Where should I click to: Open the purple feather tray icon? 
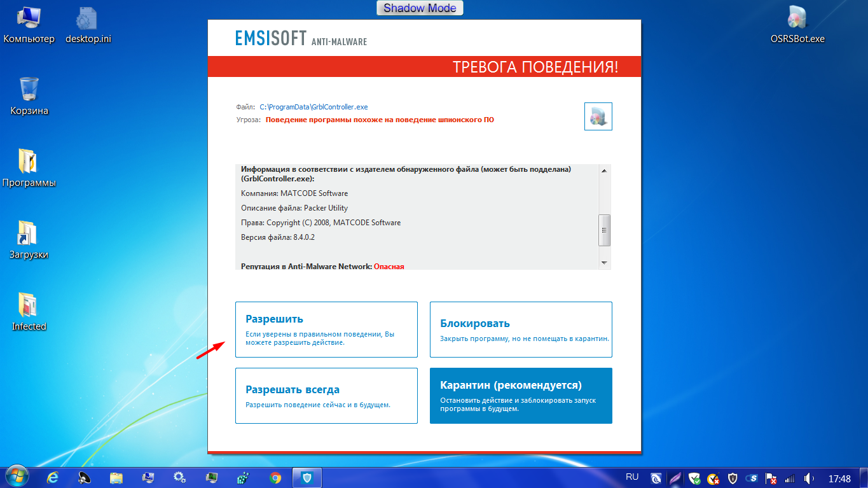(675, 478)
